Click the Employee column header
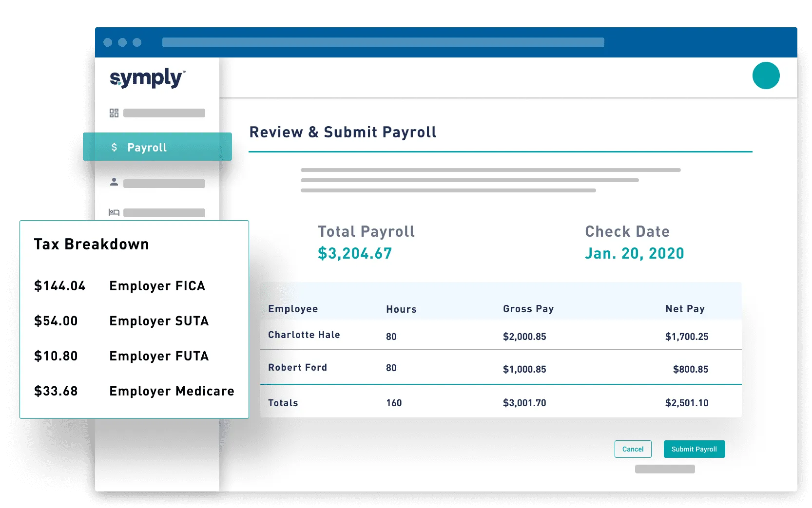 click(x=292, y=309)
